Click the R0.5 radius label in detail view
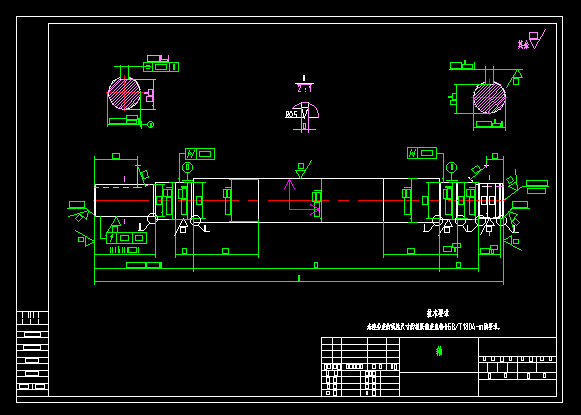 pos(291,114)
